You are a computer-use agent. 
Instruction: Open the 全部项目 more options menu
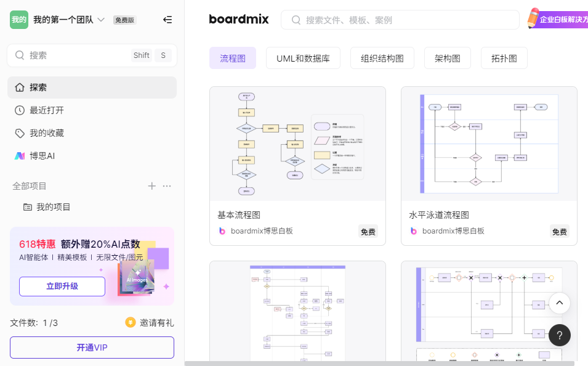point(167,186)
